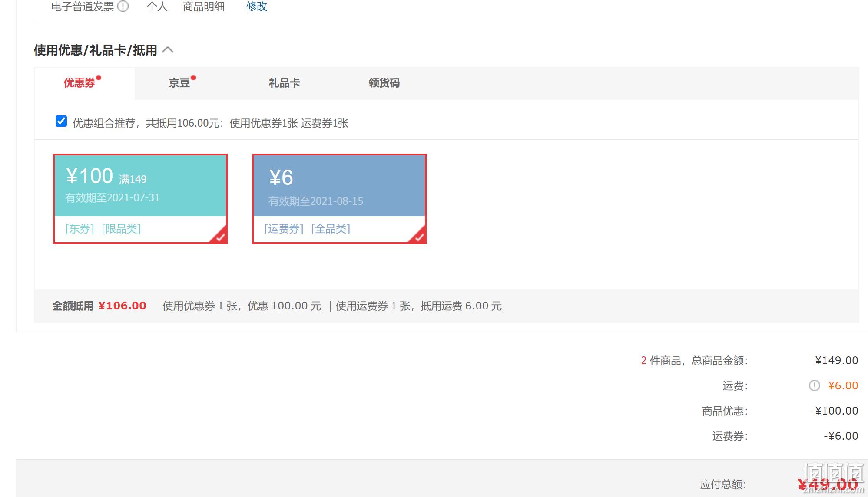
Task: Click the 个人 invoice title text
Action: (x=157, y=6)
